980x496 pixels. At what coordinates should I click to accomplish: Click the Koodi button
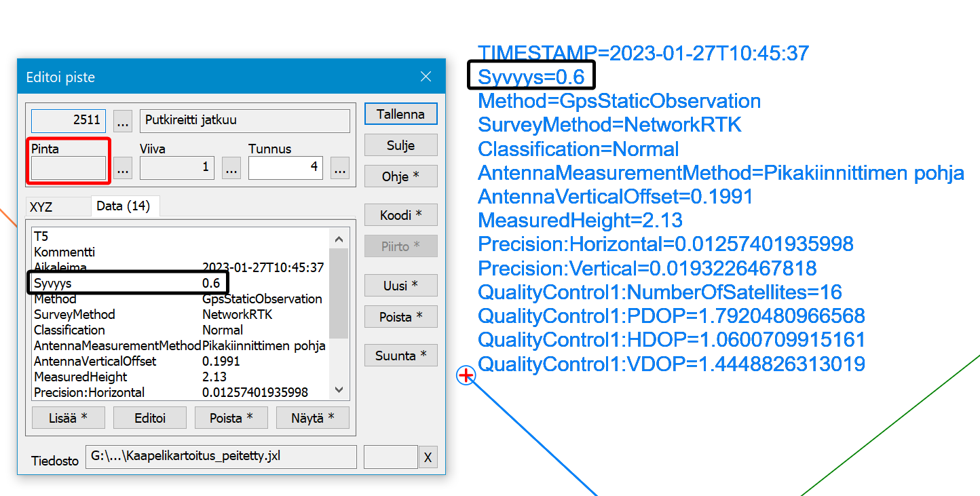(x=400, y=215)
